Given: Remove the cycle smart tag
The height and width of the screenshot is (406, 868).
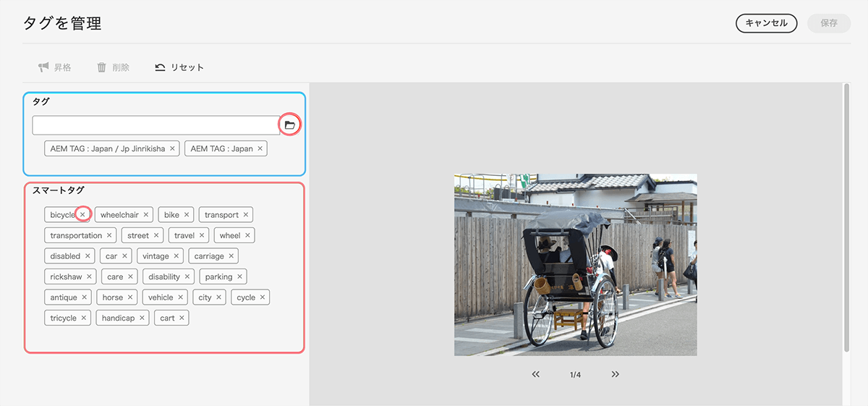Looking at the screenshot, I should coord(263,297).
